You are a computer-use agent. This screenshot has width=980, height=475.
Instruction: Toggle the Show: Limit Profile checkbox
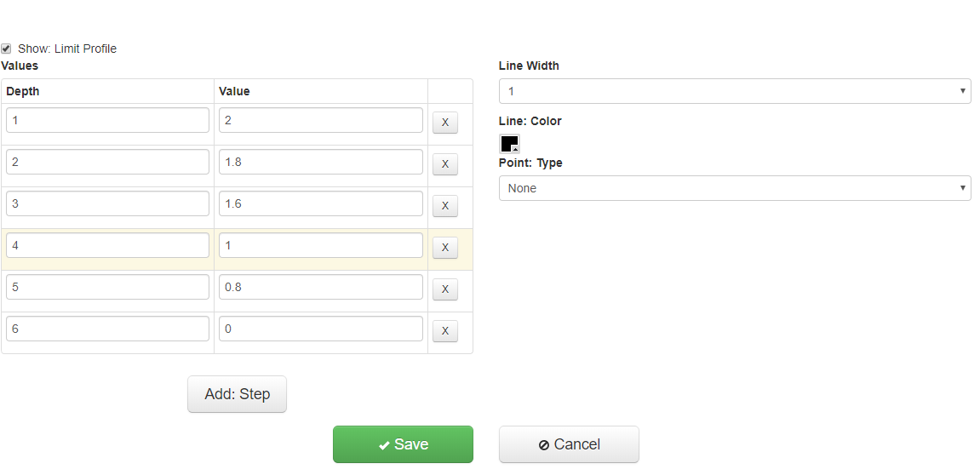[x=7, y=49]
